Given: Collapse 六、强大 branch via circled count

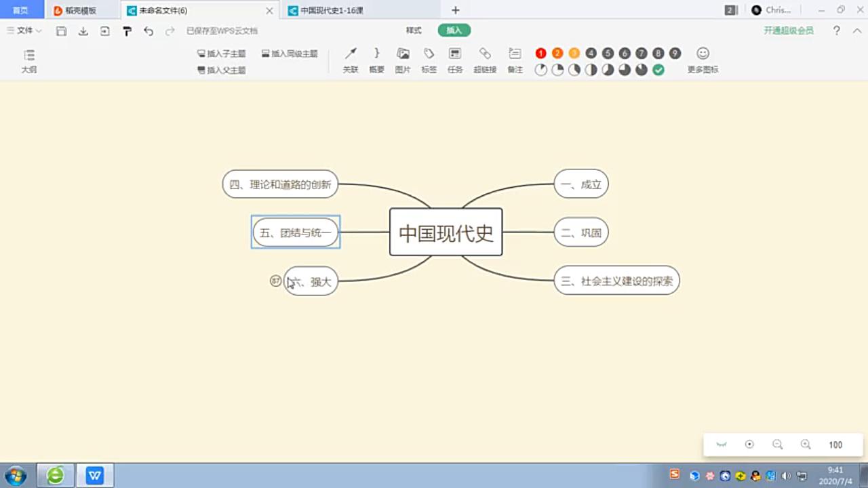Looking at the screenshot, I should tap(276, 281).
